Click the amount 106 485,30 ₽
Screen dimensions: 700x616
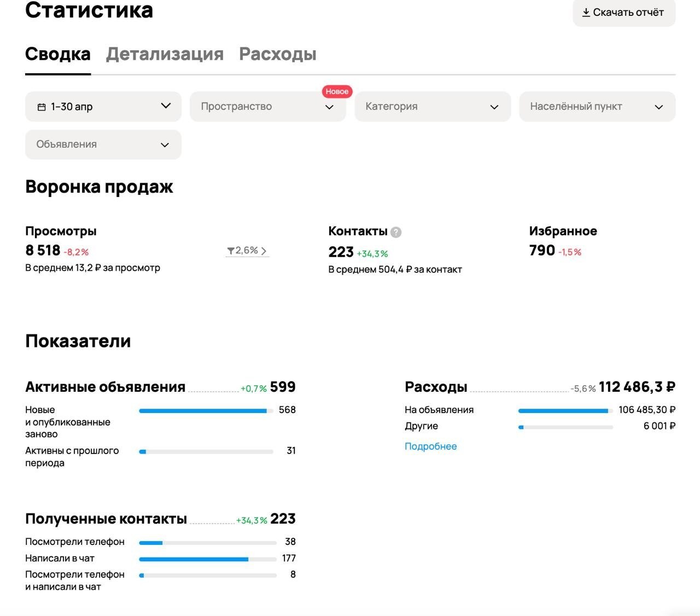[647, 410]
